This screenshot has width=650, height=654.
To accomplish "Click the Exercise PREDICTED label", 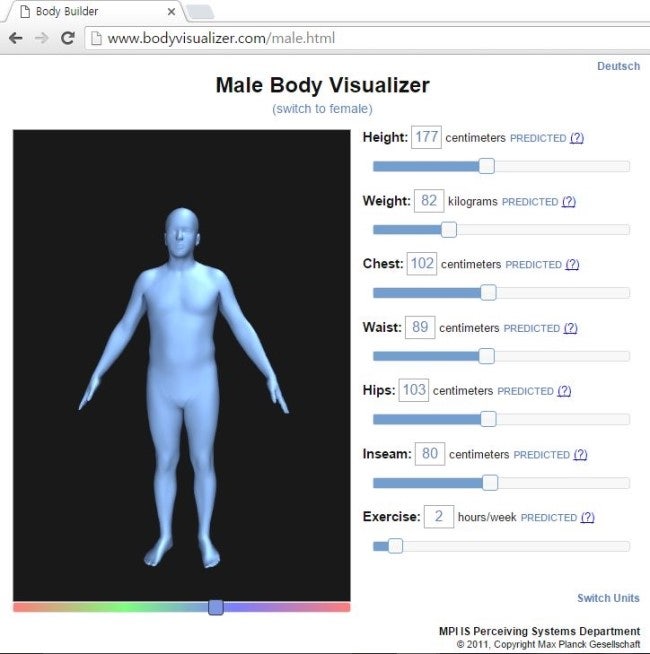I will (x=549, y=518).
